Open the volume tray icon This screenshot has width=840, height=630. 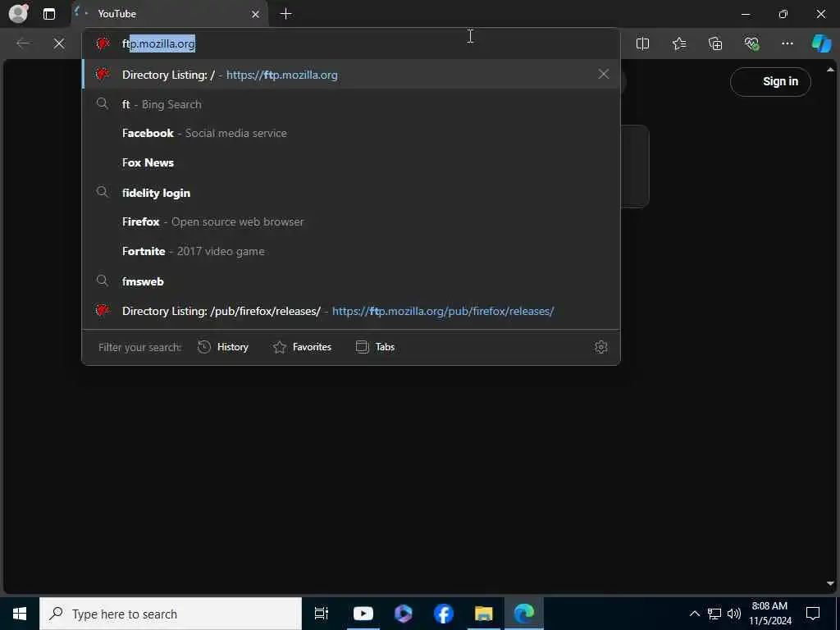[734, 614]
